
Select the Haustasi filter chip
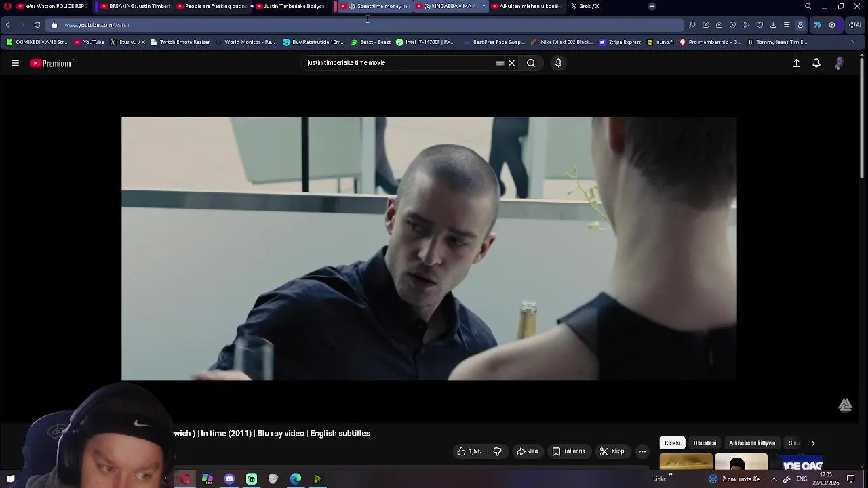pyautogui.click(x=705, y=443)
